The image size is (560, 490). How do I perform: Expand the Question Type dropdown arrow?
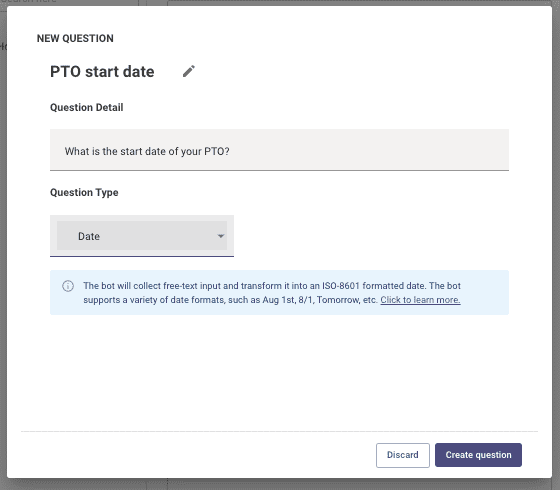pyautogui.click(x=221, y=236)
